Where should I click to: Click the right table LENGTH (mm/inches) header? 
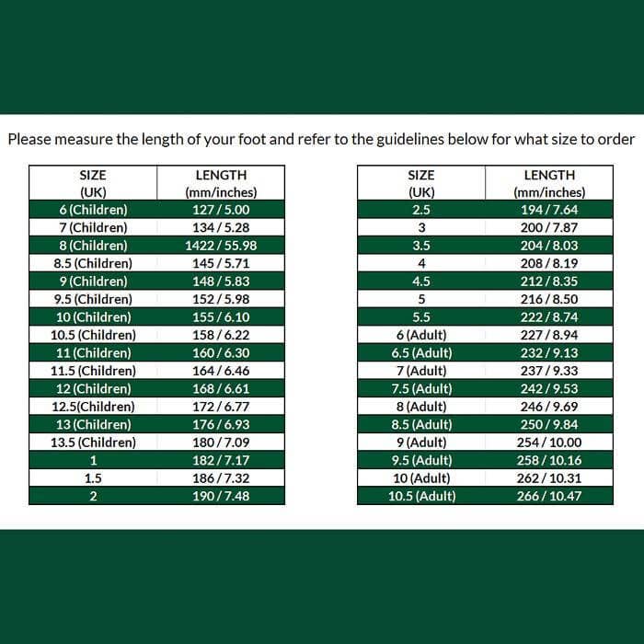[x=549, y=183]
